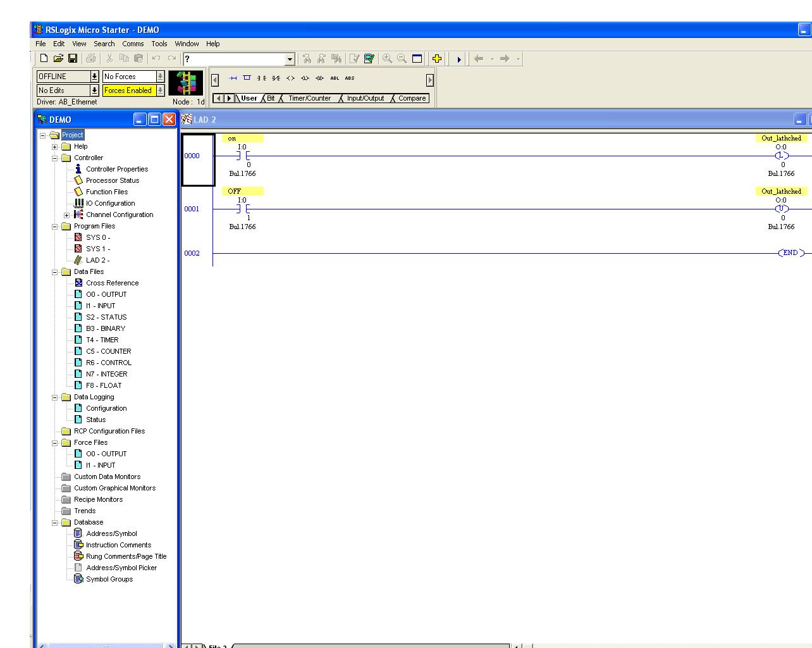The image size is (812, 648).
Task: Open the OFFLINE mode dropdown
Action: point(94,77)
